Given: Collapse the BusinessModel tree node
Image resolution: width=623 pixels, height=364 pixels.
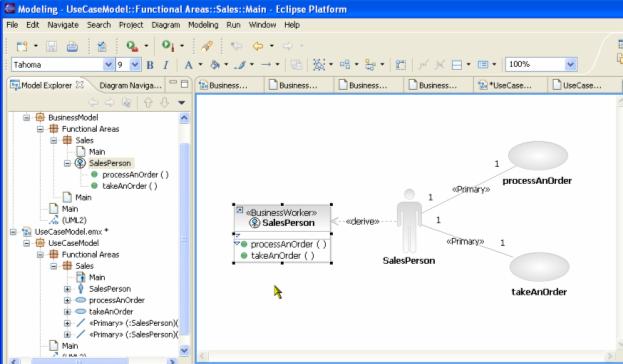Looking at the screenshot, I should (x=26, y=118).
